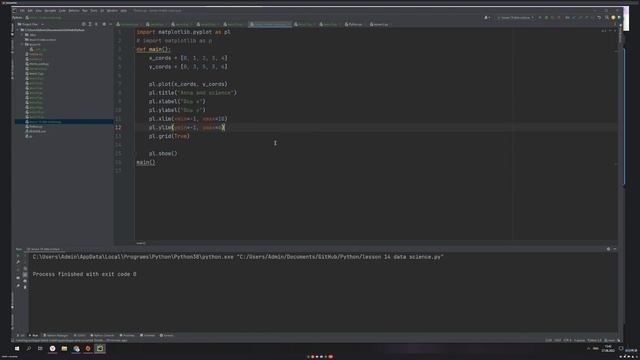Click the 'import matplotlib.pyplot as pl' line
This screenshot has width=640, height=360.
(183, 32)
